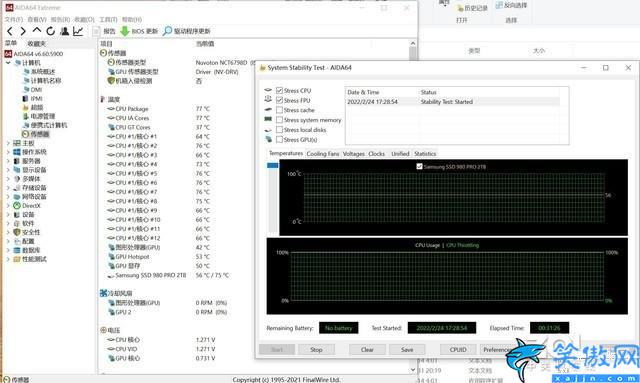The width and height of the screenshot is (640, 383).
Task: Click the AIDA64 forward navigation arrow
Action: point(23,31)
